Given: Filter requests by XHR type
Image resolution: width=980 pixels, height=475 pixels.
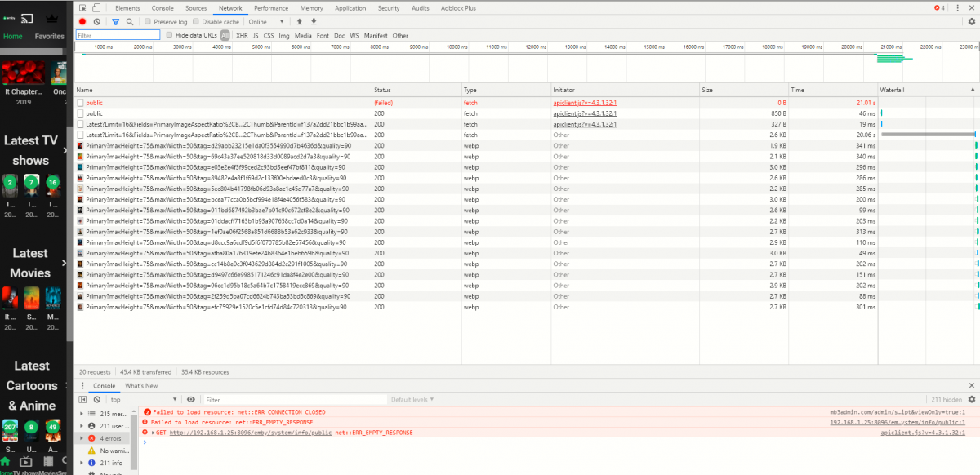Looking at the screenshot, I should coord(242,36).
